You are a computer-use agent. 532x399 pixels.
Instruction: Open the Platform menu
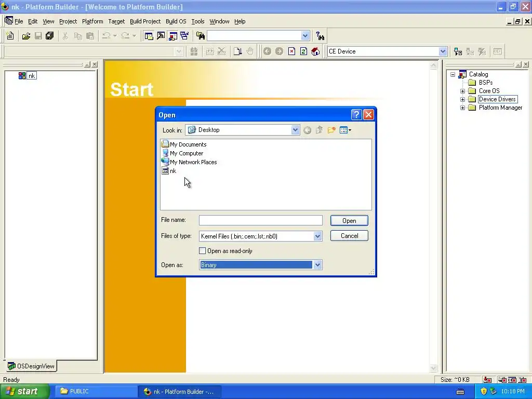(92, 21)
